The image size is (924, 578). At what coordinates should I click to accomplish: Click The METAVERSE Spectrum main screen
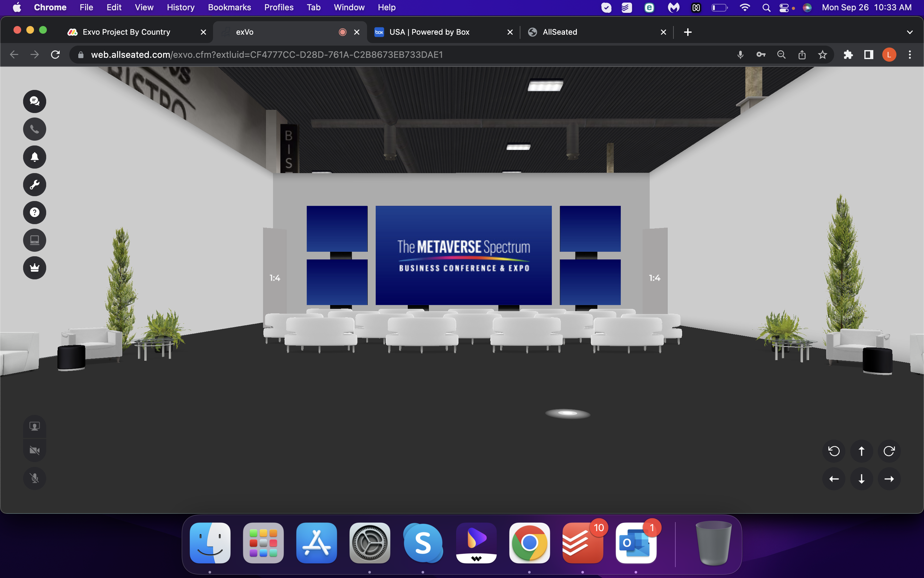(x=464, y=255)
